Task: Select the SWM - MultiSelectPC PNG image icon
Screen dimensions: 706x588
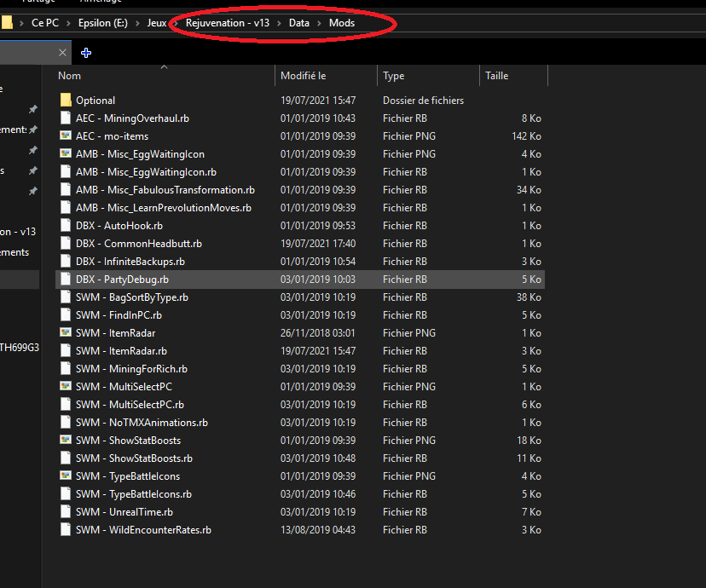Action: tap(66, 386)
